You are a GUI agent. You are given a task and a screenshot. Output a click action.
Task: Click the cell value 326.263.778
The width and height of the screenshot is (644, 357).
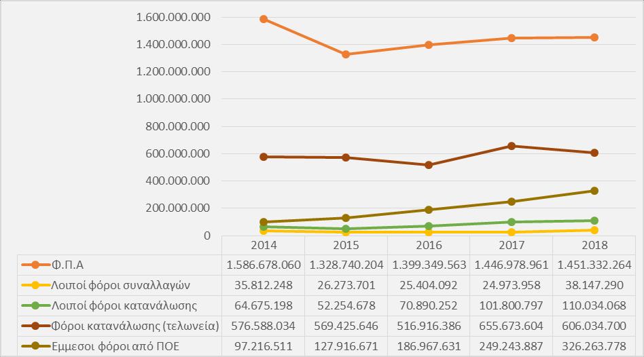[594, 346]
